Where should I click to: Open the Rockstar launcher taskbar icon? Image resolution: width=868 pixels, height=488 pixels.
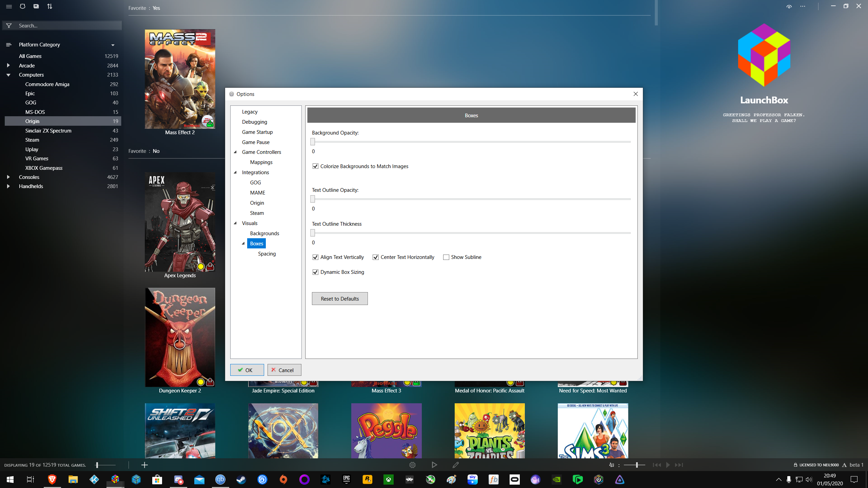(367, 479)
